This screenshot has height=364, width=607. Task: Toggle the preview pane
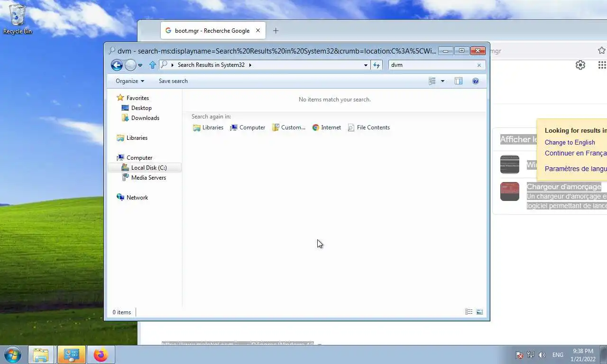[x=459, y=81]
